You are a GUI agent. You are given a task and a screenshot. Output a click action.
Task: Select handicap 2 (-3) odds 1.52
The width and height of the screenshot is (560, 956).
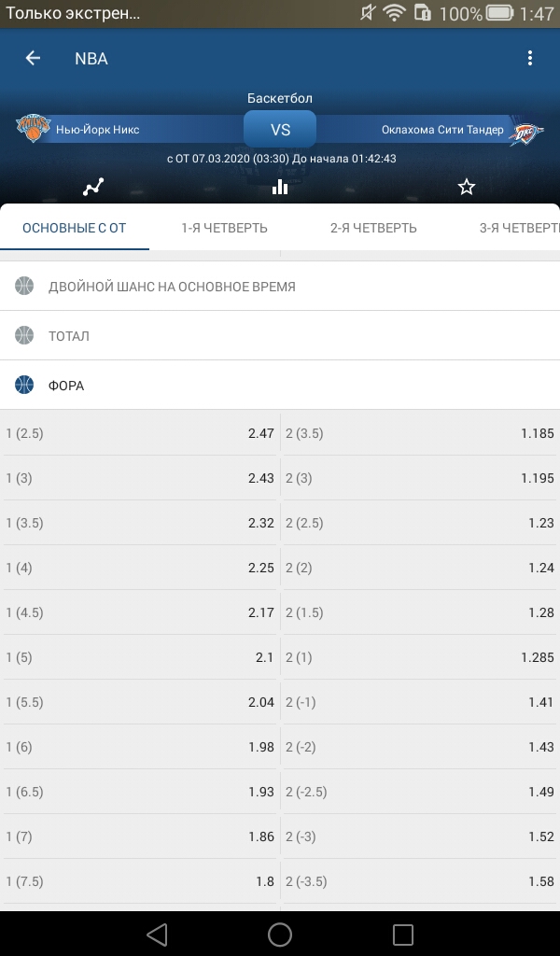coord(420,836)
